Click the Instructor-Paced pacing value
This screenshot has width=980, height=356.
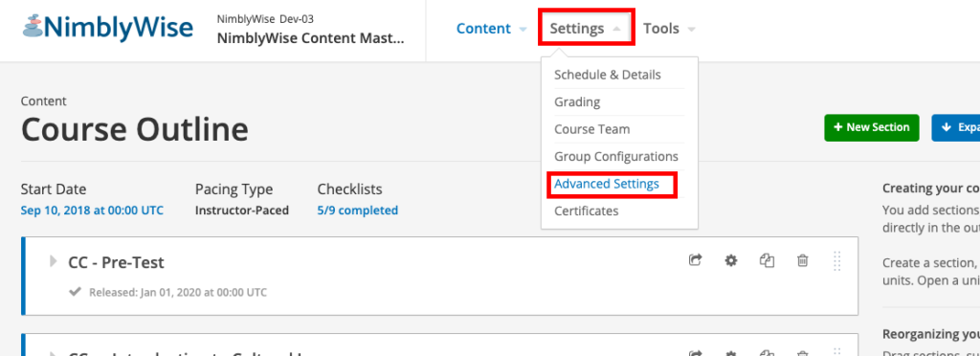(242, 211)
